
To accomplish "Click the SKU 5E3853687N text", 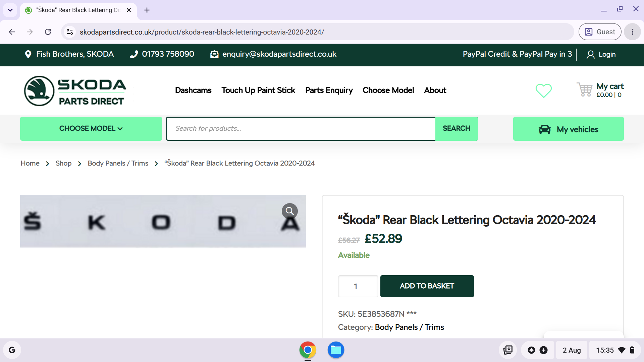I will (x=377, y=314).
